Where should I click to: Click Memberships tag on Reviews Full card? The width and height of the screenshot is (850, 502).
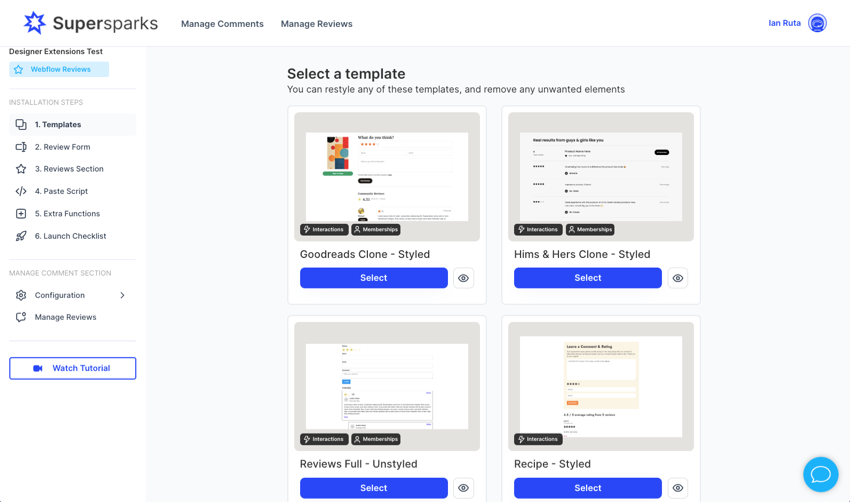pyautogui.click(x=376, y=439)
